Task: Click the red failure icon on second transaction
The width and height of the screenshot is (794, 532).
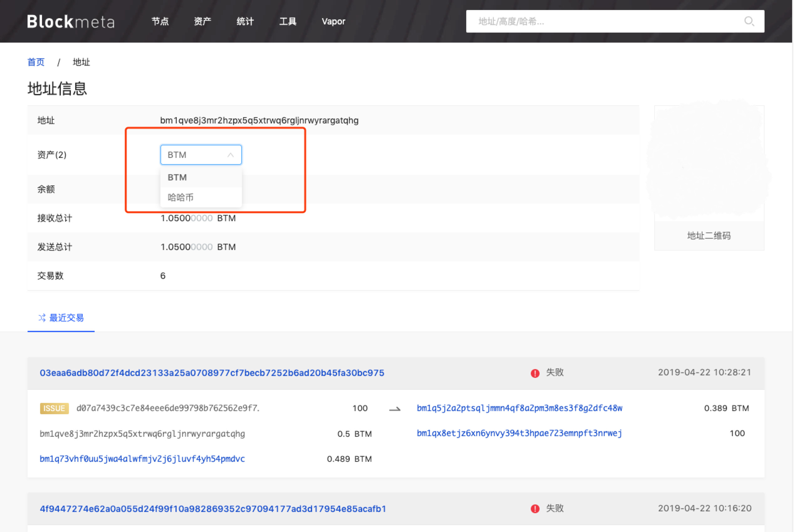Action: (535, 509)
